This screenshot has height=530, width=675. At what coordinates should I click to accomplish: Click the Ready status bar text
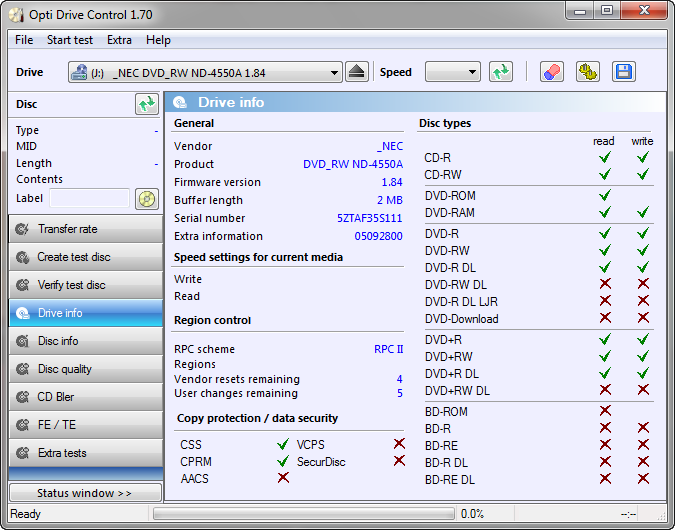click(25, 514)
